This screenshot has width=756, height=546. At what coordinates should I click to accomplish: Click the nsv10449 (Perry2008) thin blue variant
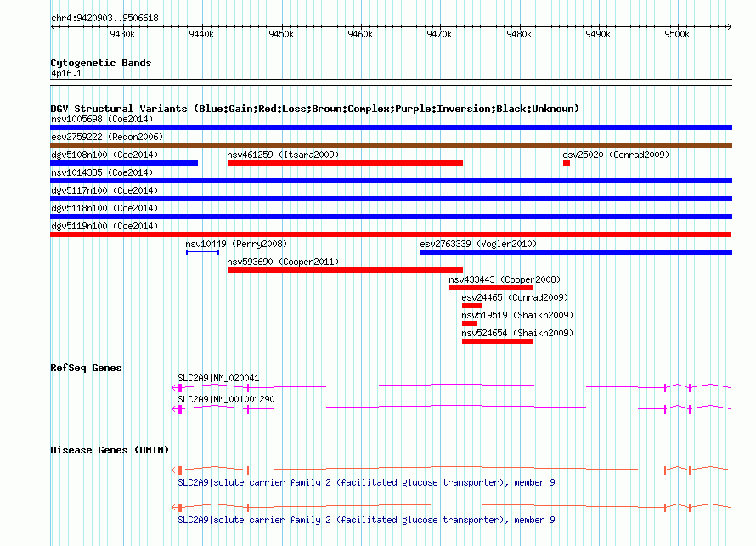pyautogui.click(x=202, y=252)
